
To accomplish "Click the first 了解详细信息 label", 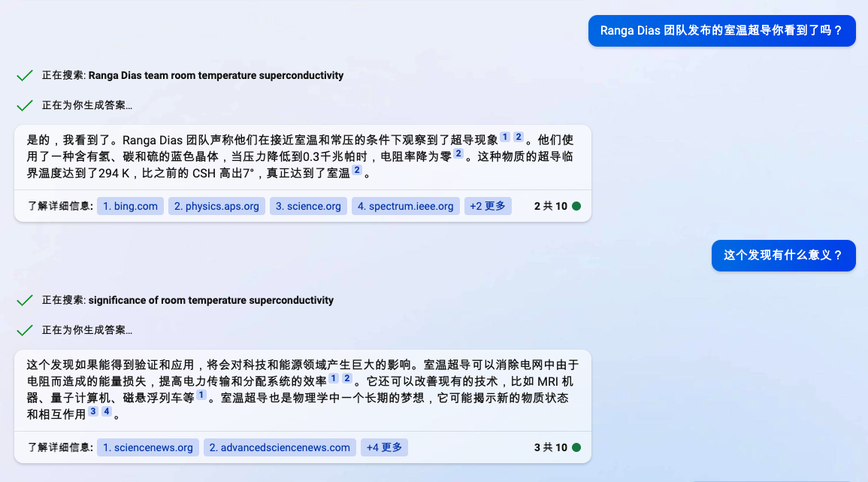I will pos(60,206).
